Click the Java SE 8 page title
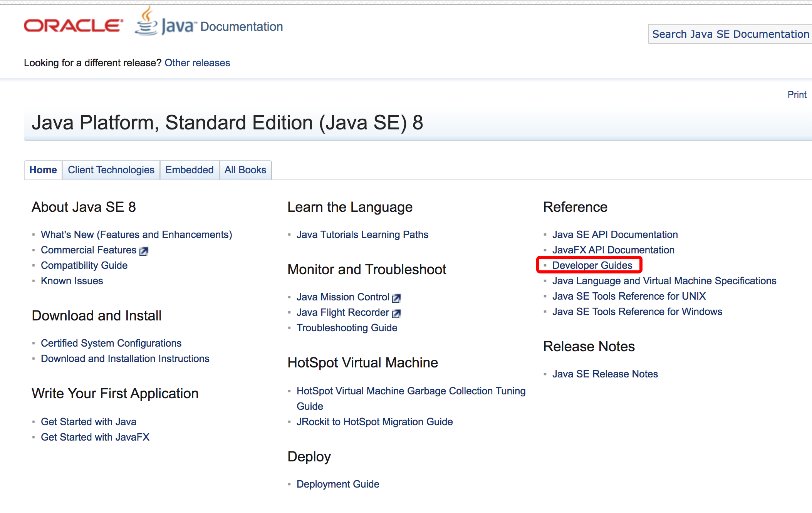Screen dimensions: 812x513 click(x=227, y=123)
